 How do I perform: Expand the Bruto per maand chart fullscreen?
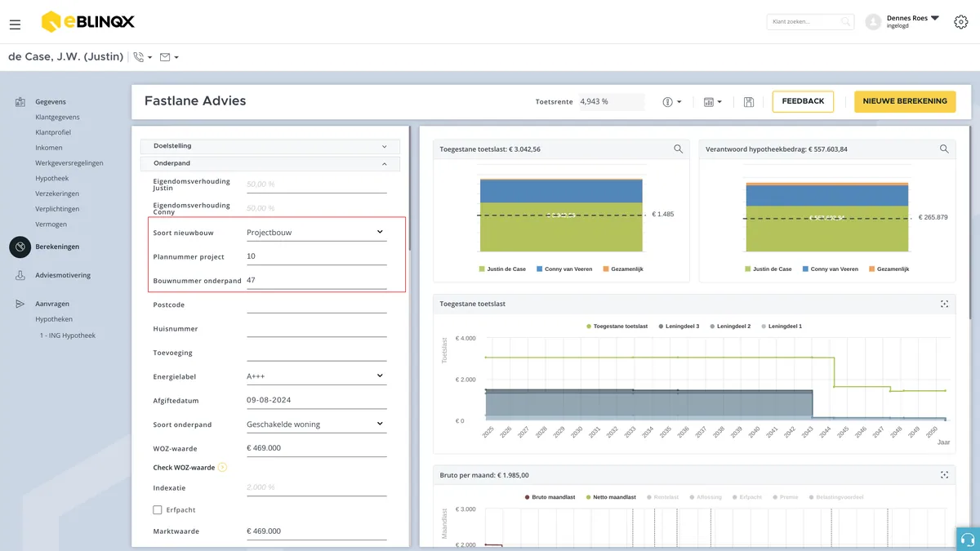pos(944,474)
